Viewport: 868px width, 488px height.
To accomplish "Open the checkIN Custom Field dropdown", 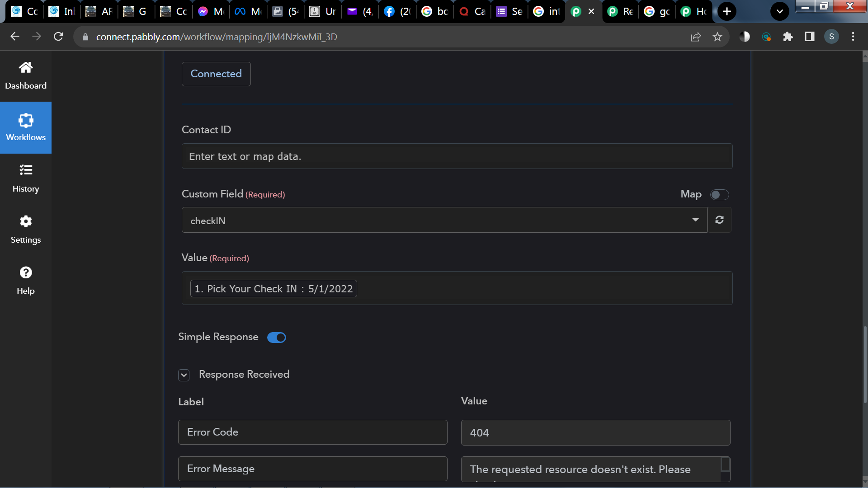I will tap(444, 220).
